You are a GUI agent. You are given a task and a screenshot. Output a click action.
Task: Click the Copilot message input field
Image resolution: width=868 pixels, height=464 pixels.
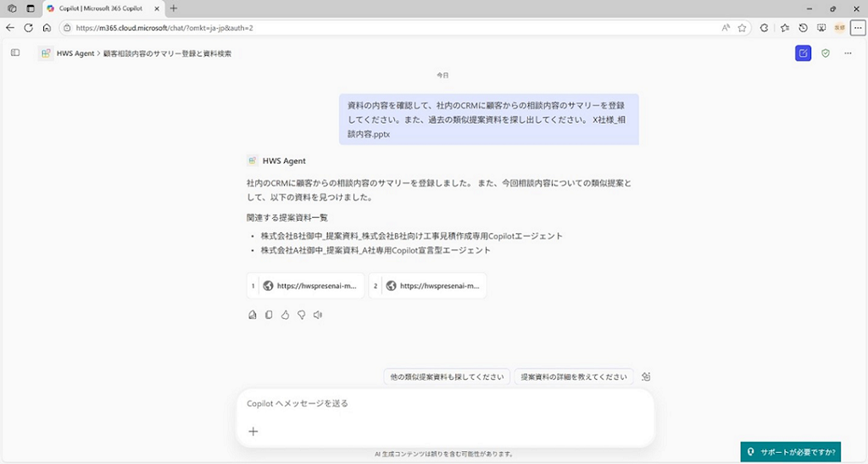(445, 404)
